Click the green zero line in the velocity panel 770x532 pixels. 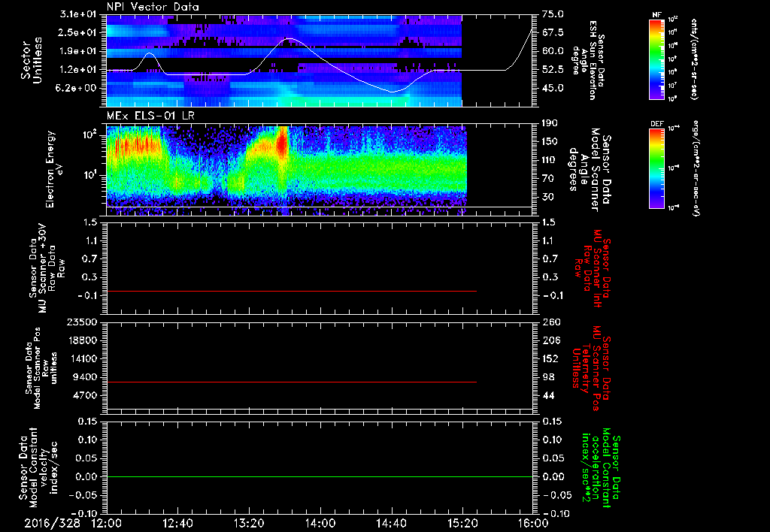coord(320,476)
